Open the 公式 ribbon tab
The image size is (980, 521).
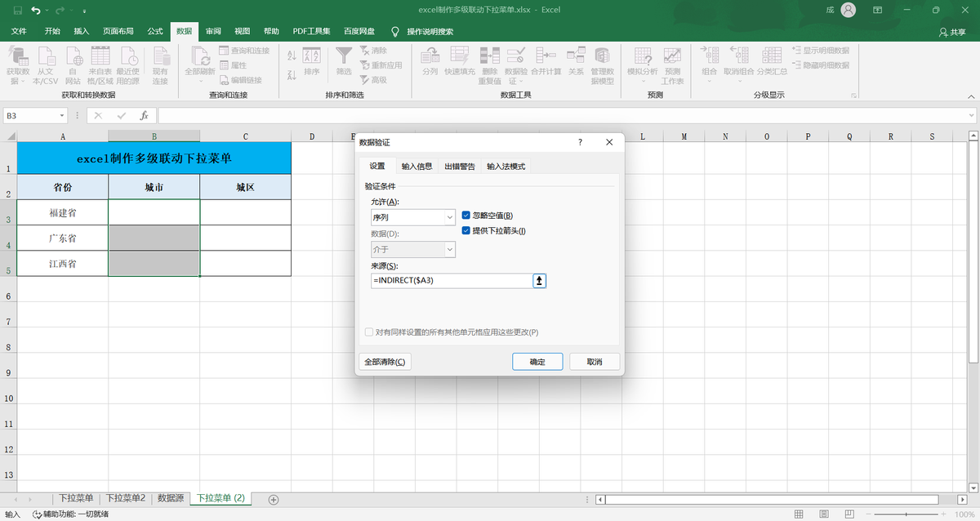click(155, 31)
